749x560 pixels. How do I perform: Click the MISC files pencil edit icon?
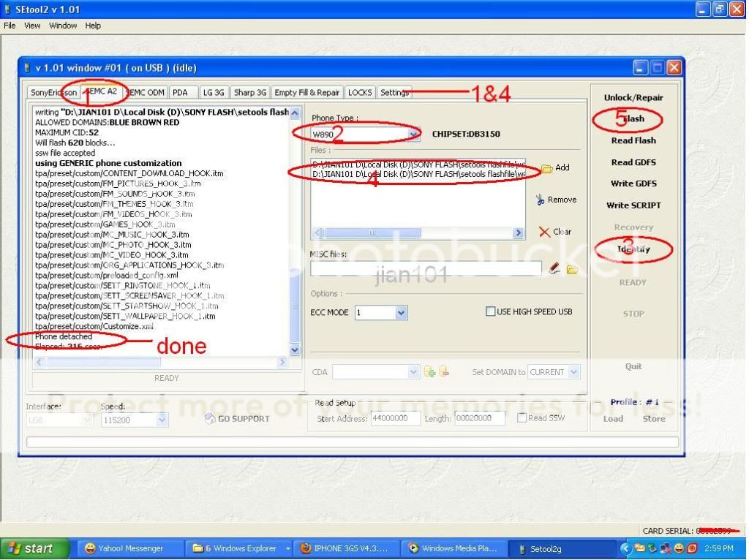[x=554, y=269]
